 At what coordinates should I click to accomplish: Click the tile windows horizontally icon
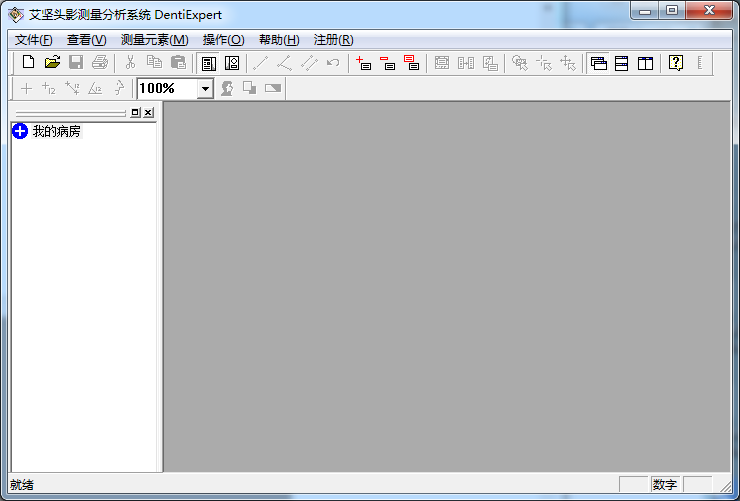click(x=622, y=63)
